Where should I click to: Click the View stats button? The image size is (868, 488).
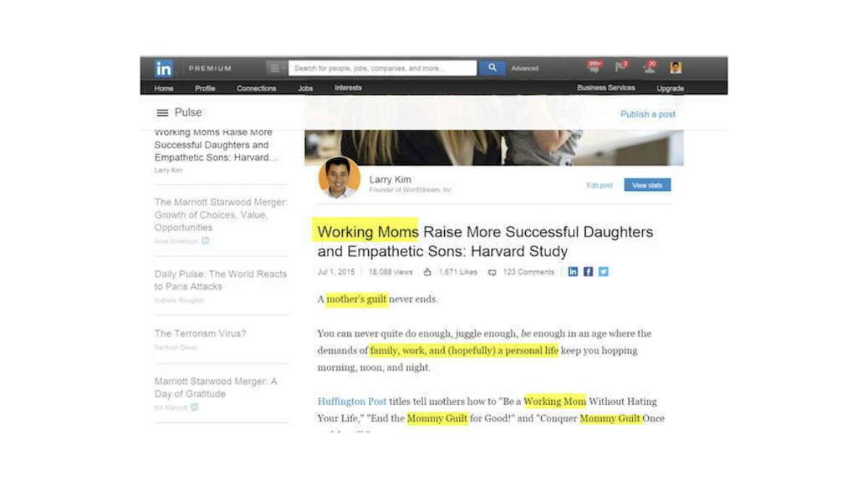point(647,184)
